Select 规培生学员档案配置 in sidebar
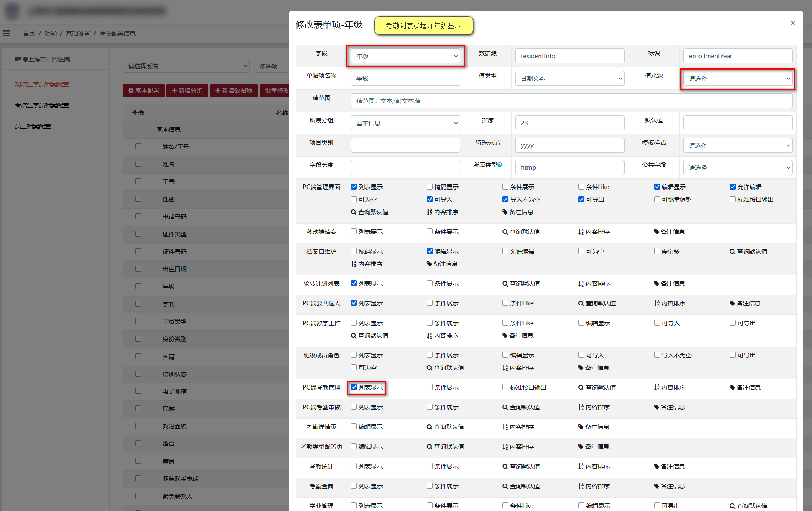This screenshot has width=812, height=511. click(x=42, y=84)
